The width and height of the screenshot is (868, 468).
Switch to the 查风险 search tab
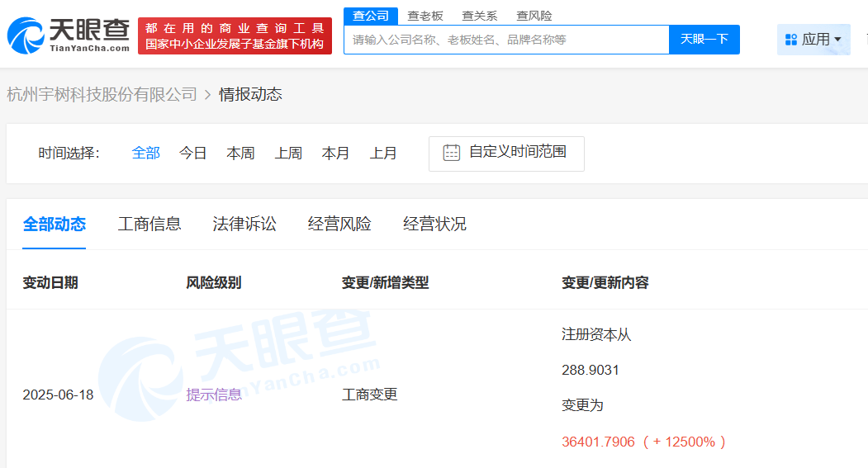(534, 16)
